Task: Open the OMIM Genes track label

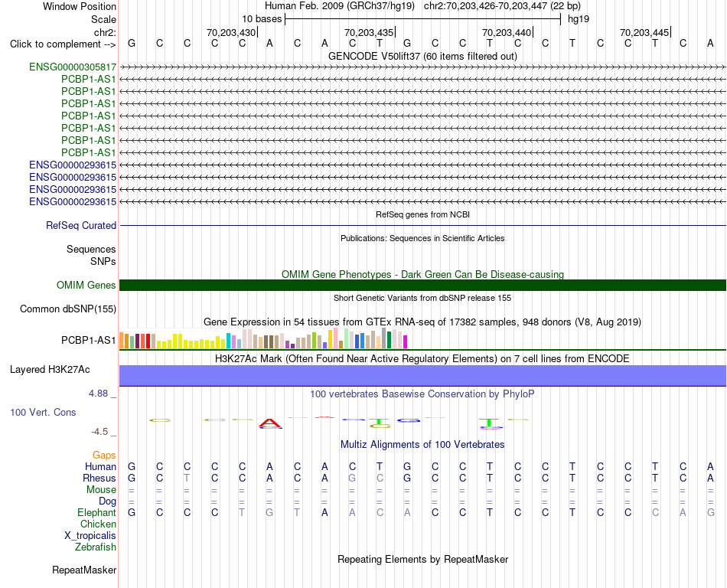Action: click(x=86, y=285)
